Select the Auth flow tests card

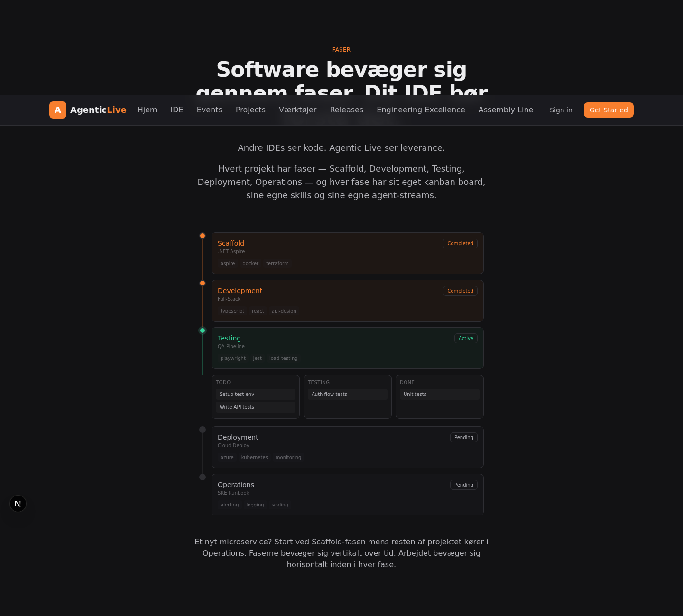[347, 394]
